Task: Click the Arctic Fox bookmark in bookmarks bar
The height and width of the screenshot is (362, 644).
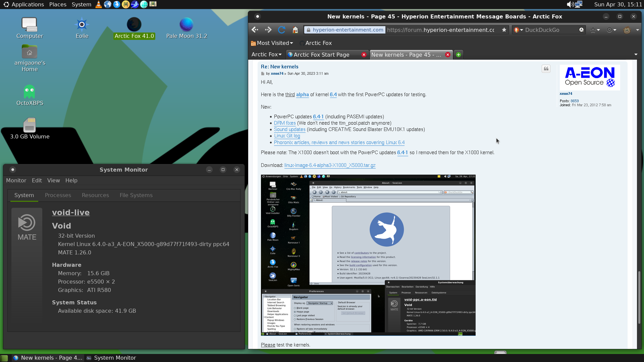Action: [x=315, y=43]
